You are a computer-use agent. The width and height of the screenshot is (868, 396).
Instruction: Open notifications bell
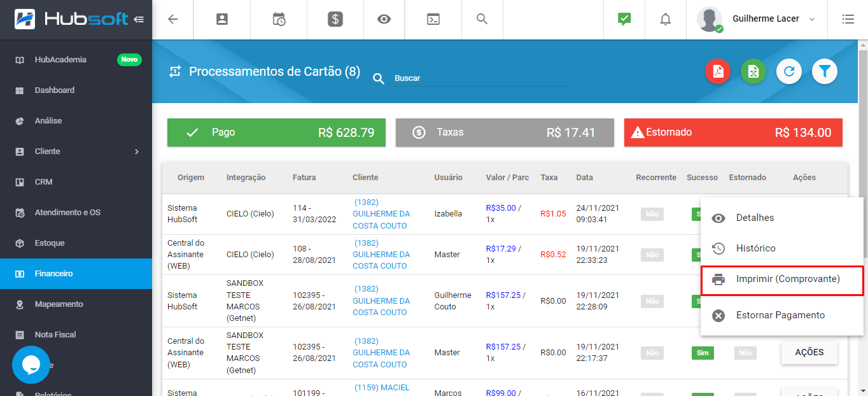pyautogui.click(x=666, y=20)
